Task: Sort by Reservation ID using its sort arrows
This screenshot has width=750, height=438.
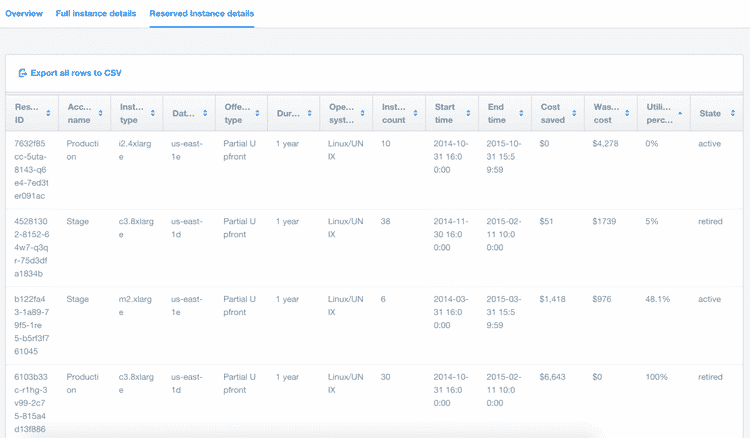Action: click(48, 113)
